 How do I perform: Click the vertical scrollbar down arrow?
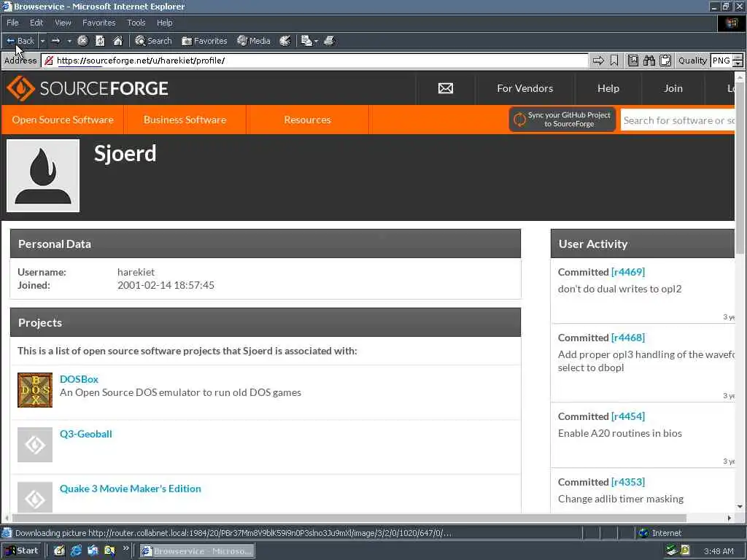point(740,507)
